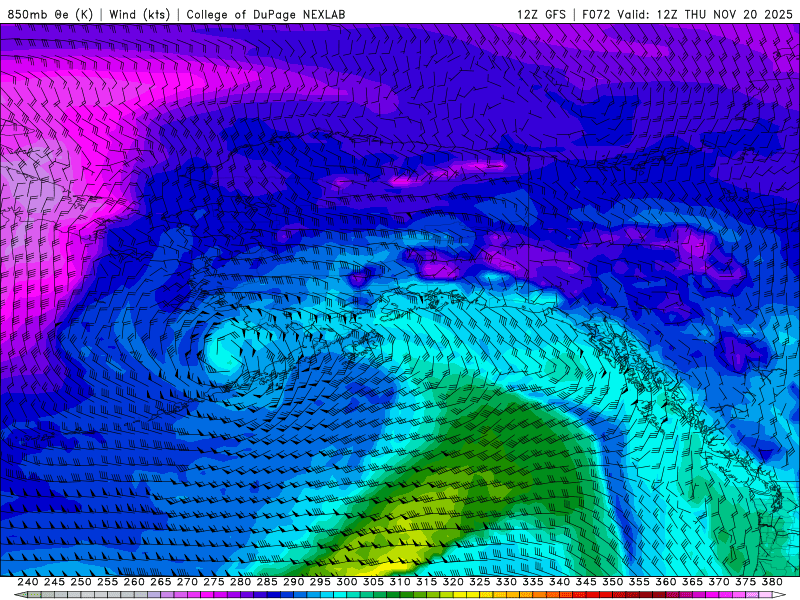Viewport: 800px width, 600px height.
Task: Click the 285 label on the color scale
Action: tap(267, 582)
